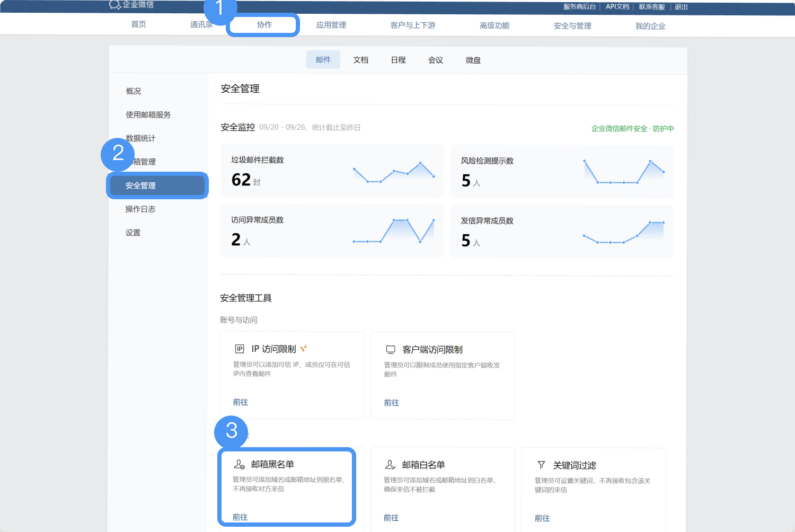The height and width of the screenshot is (532, 795).
Task: Click the 关键词过滤 card title
Action: (575, 465)
